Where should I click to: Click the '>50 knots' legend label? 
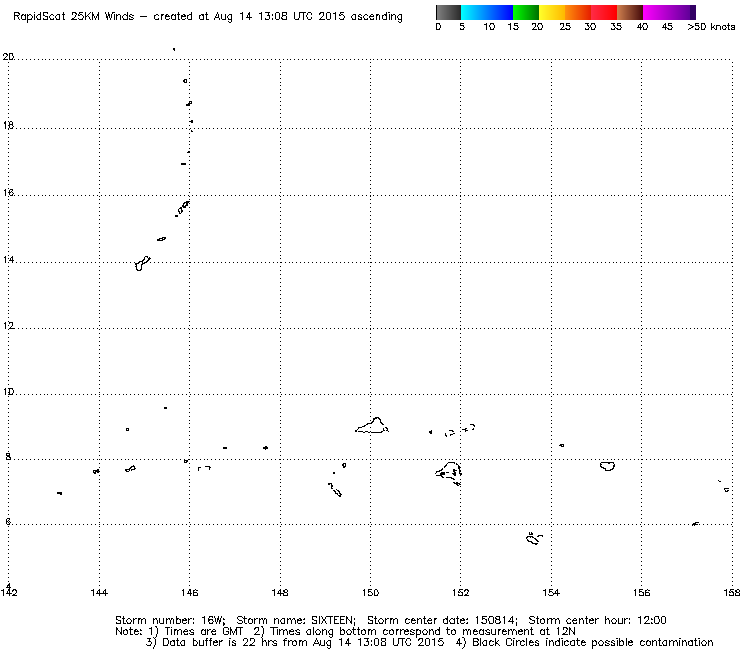coord(711,27)
